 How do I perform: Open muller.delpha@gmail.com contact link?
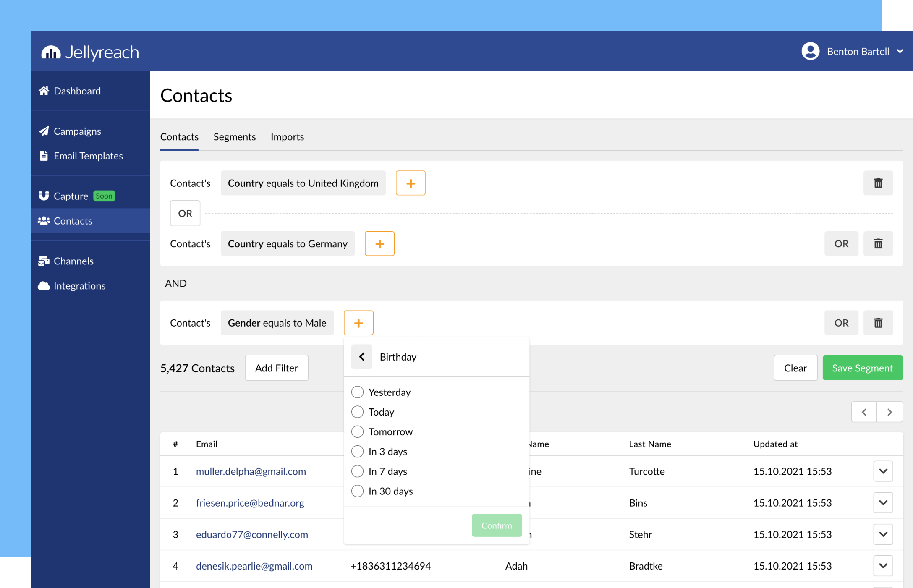(x=251, y=471)
